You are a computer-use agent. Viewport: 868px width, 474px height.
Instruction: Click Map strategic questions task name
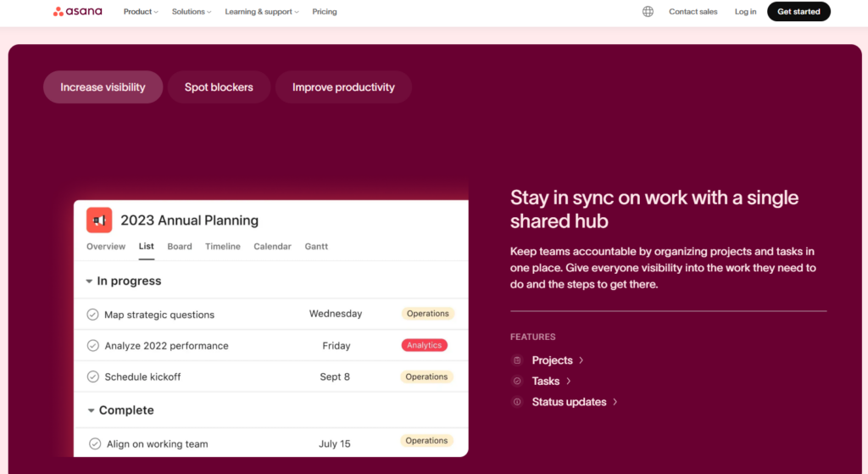pos(159,315)
